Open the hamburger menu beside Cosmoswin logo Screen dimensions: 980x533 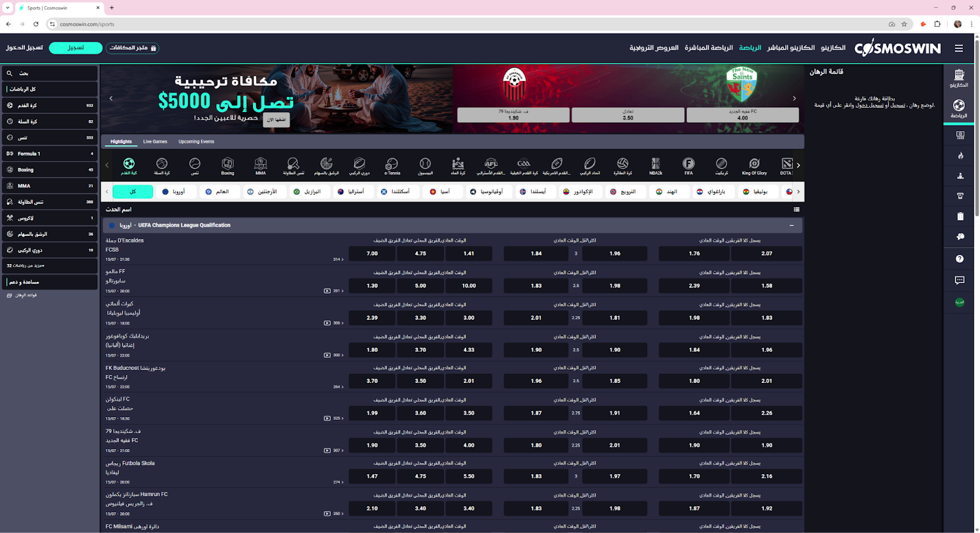(x=959, y=48)
